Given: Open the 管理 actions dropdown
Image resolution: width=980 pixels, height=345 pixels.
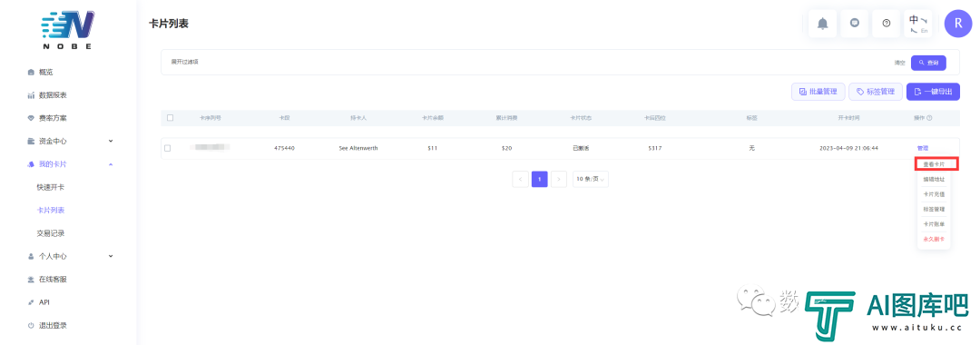Looking at the screenshot, I should [923, 148].
